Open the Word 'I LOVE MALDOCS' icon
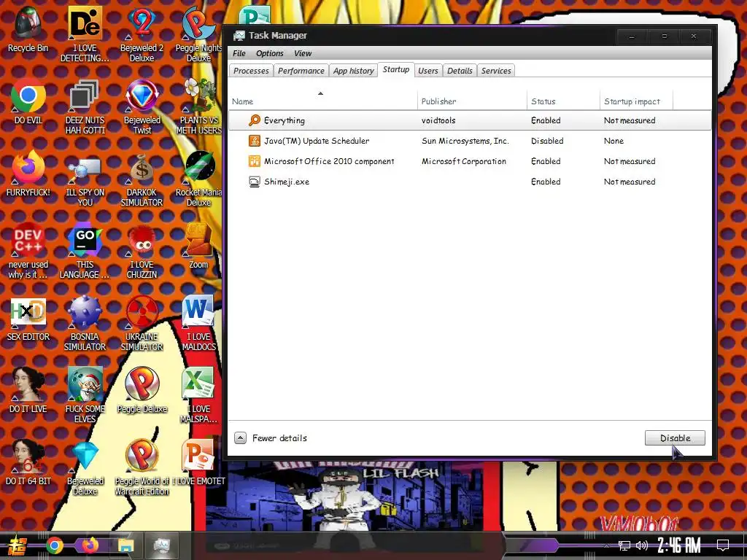Viewport: 747px width, 560px height. click(198, 323)
